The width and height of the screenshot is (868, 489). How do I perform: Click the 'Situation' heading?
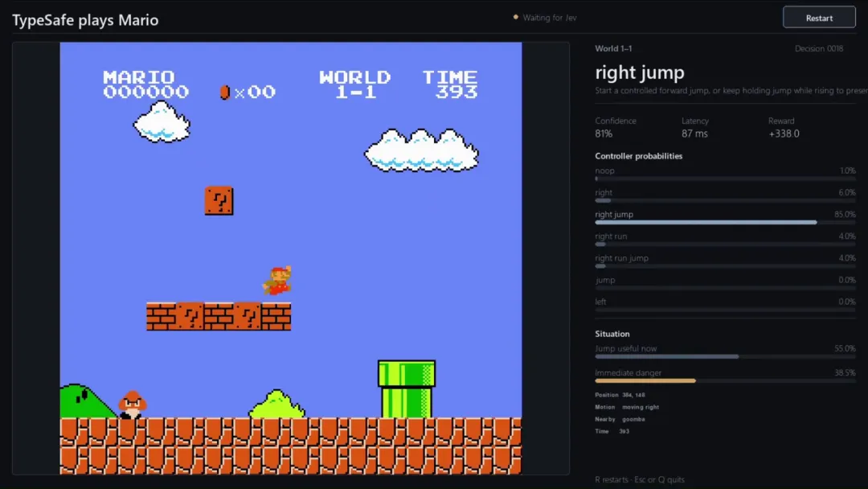(612, 334)
